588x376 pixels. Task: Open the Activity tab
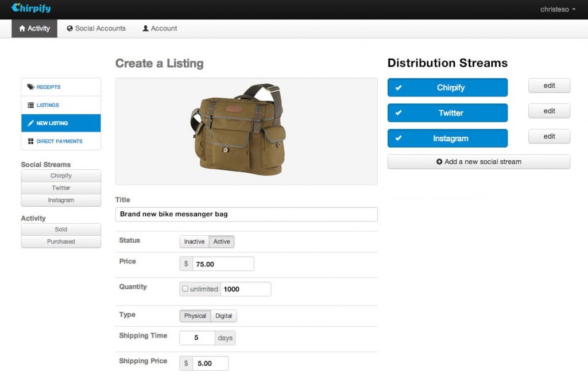pyautogui.click(x=34, y=29)
